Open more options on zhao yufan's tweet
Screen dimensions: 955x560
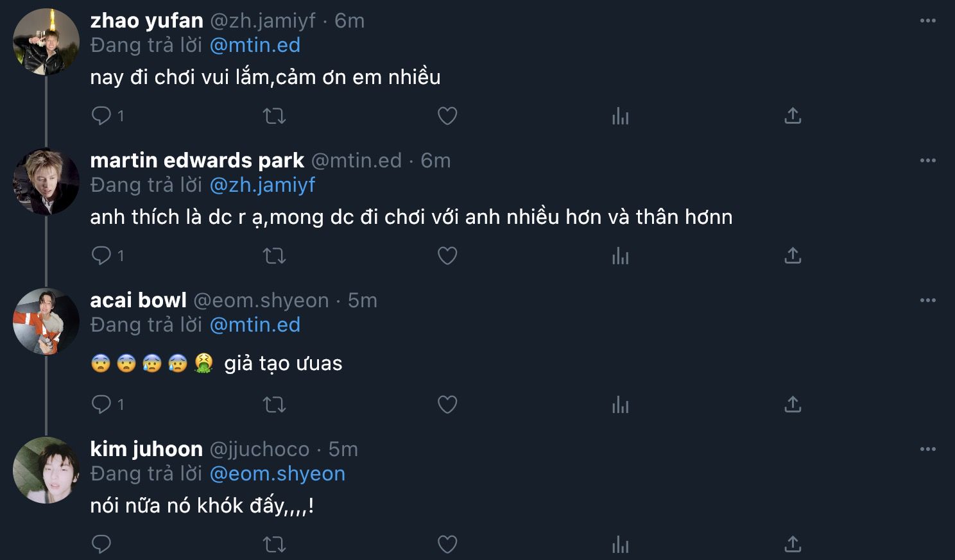927,21
